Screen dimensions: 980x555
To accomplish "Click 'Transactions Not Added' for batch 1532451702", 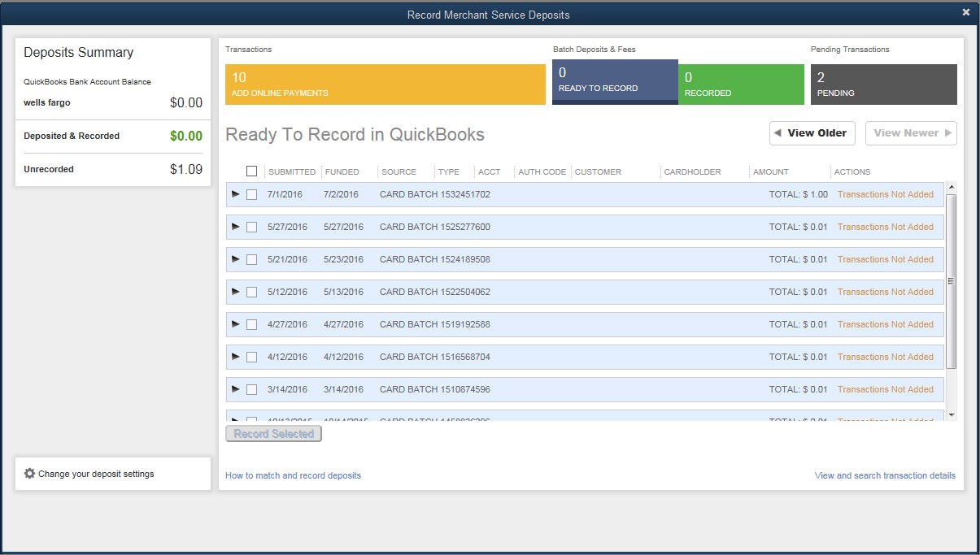I will click(886, 194).
